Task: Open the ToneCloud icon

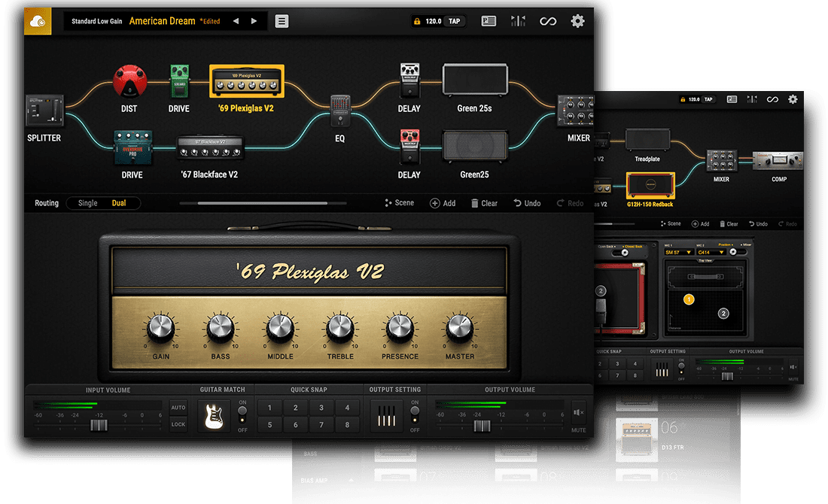Action: click(38, 21)
